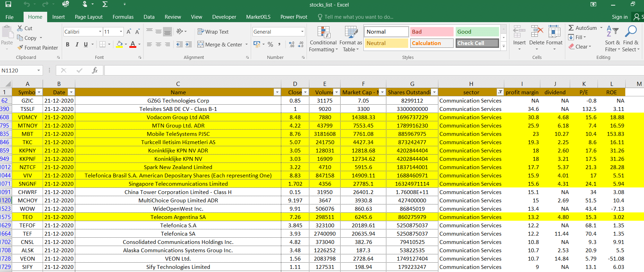Toggle Bold formatting
This screenshot has width=644, height=272.
pyautogui.click(x=68, y=44)
